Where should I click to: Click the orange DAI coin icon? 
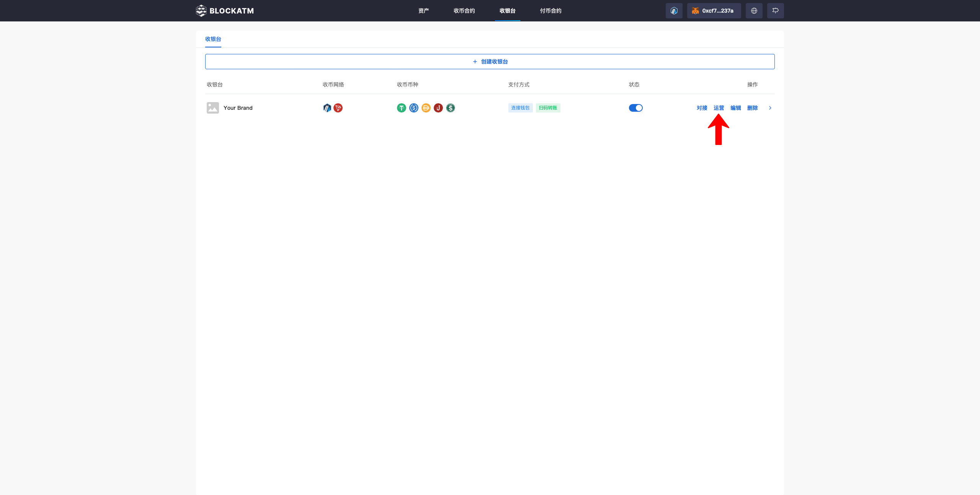(x=426, y=108)
